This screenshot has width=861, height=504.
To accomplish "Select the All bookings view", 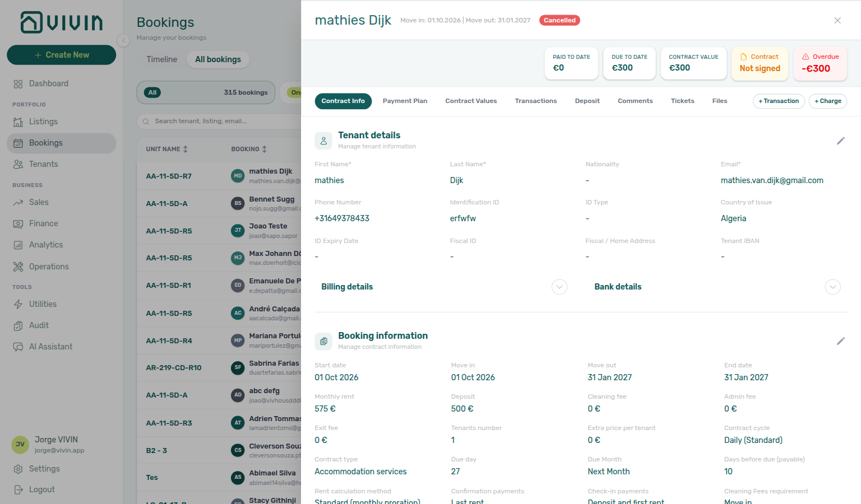I will coord(218,59).
